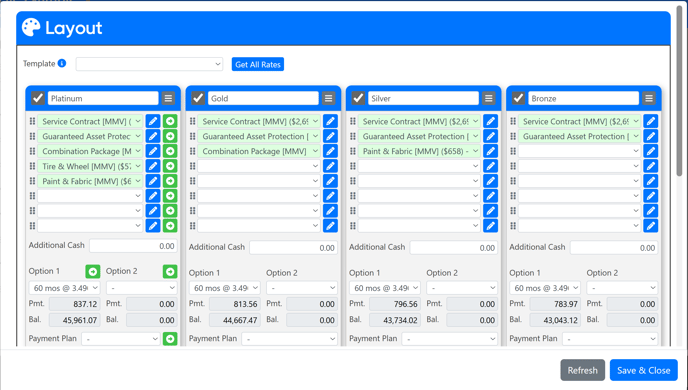Click the Save & Close button
The image size is (688, 390).
pos(644,370)
